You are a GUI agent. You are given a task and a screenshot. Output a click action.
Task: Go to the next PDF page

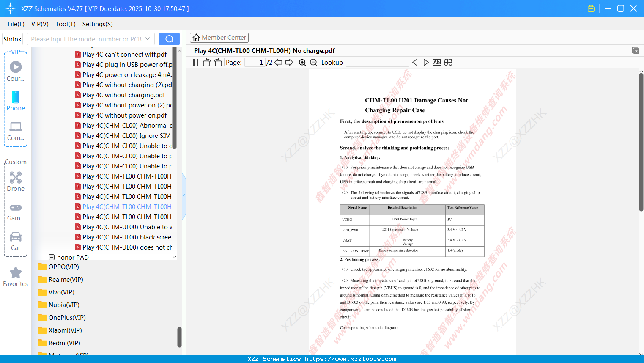289,63
